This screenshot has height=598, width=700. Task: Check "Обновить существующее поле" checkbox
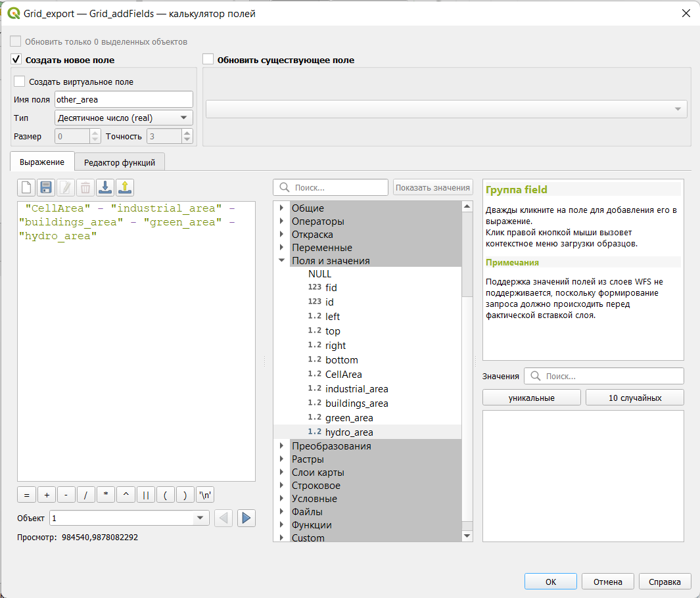(208, 60)
